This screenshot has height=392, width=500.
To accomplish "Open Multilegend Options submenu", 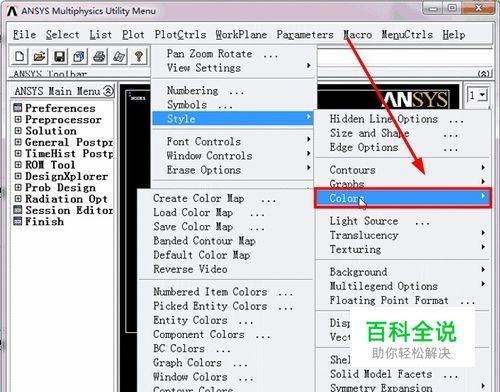I will [402, 286].
